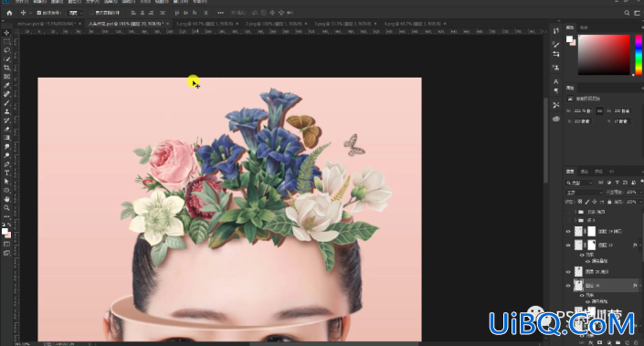Screen dimensions: 644x346
Task: Open more align options three-dots button
Action: tap(220, 13)
